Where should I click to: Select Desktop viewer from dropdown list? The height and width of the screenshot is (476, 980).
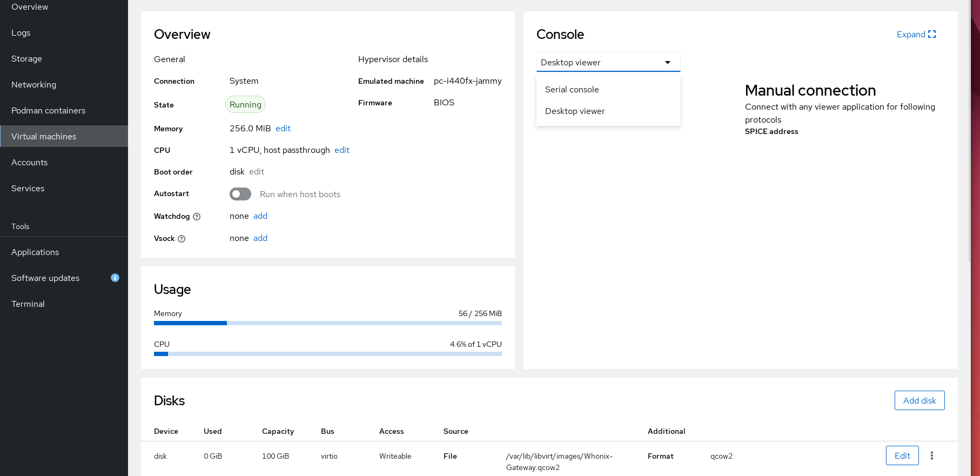574,111
